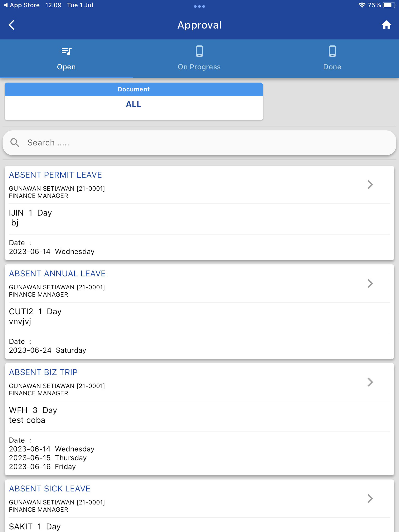
Task: Focus the Search input field
Action: point(199,143)
